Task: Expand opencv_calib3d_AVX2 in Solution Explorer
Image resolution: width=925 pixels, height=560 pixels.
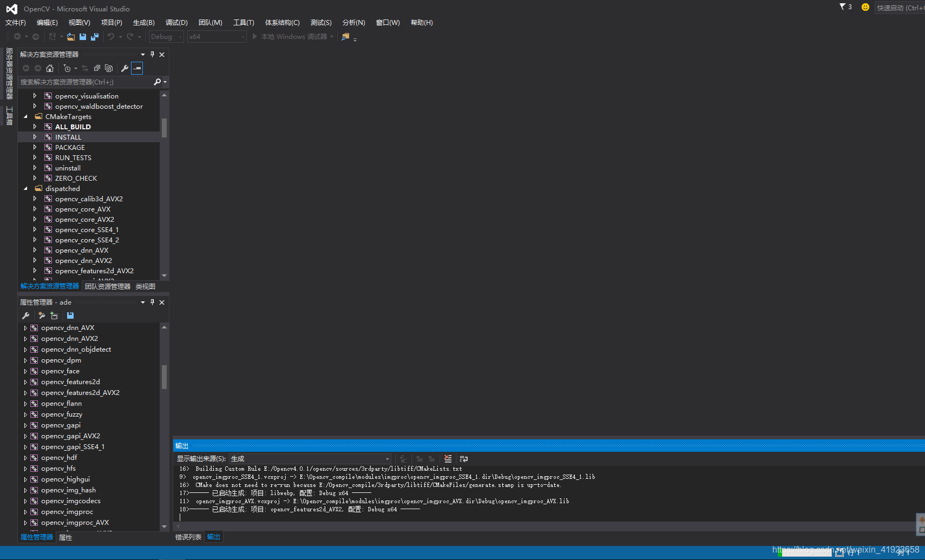Action: (x=35, y=199)
